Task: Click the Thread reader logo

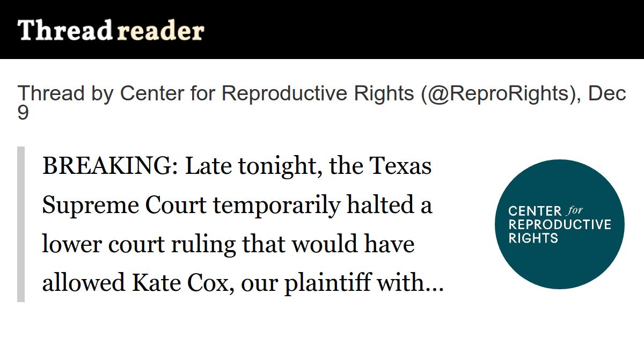Action: [x=111, y=31]
